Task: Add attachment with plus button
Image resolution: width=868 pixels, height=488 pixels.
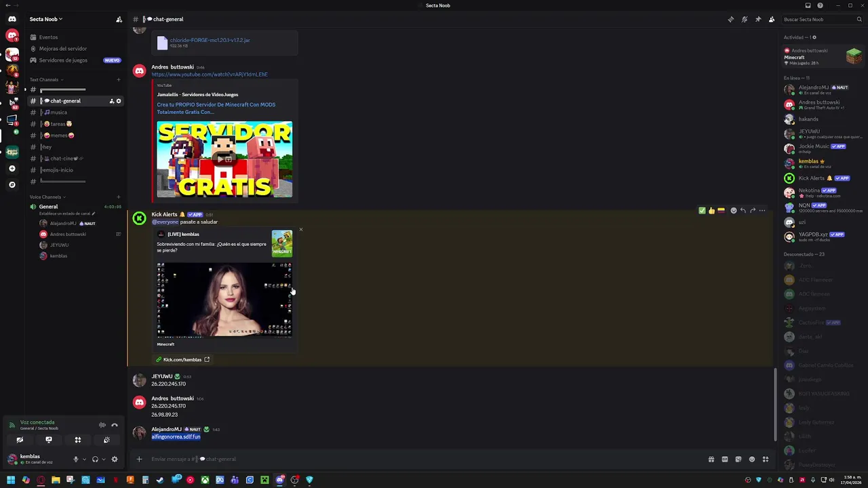Action: pyautogui.click(x=139, y=459)
